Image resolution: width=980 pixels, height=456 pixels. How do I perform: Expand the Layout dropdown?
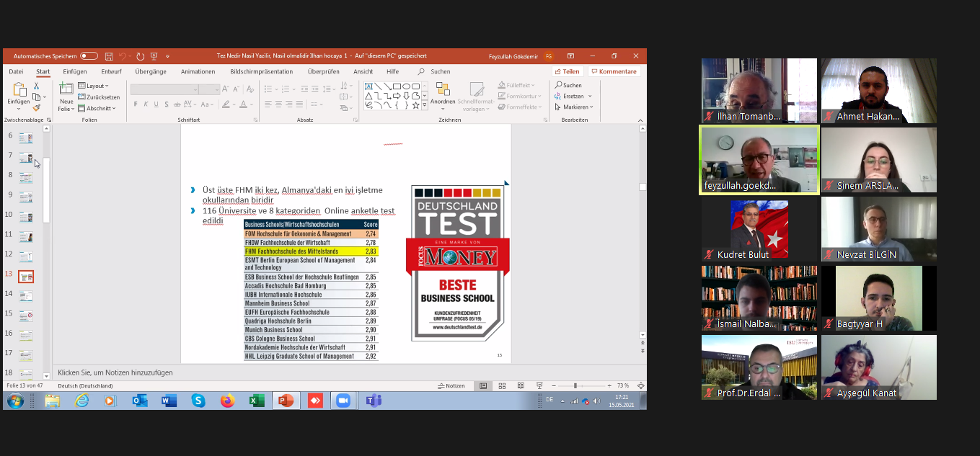pyautogui.click(x=94, y=86)
